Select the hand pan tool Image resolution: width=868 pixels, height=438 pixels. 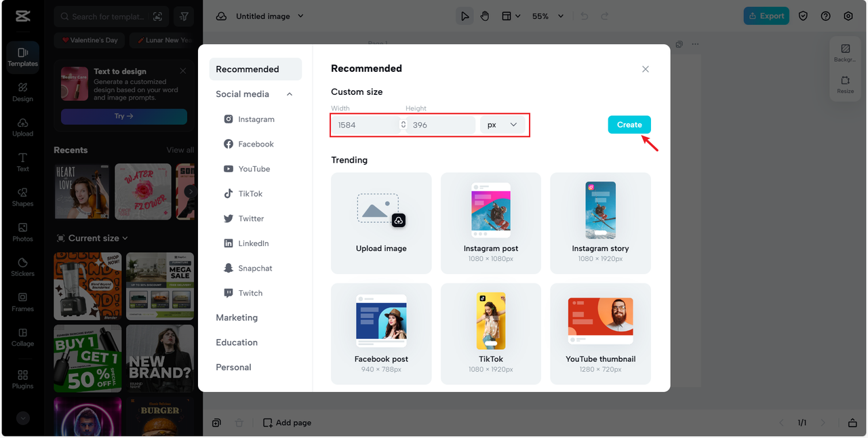coord(485,16)
